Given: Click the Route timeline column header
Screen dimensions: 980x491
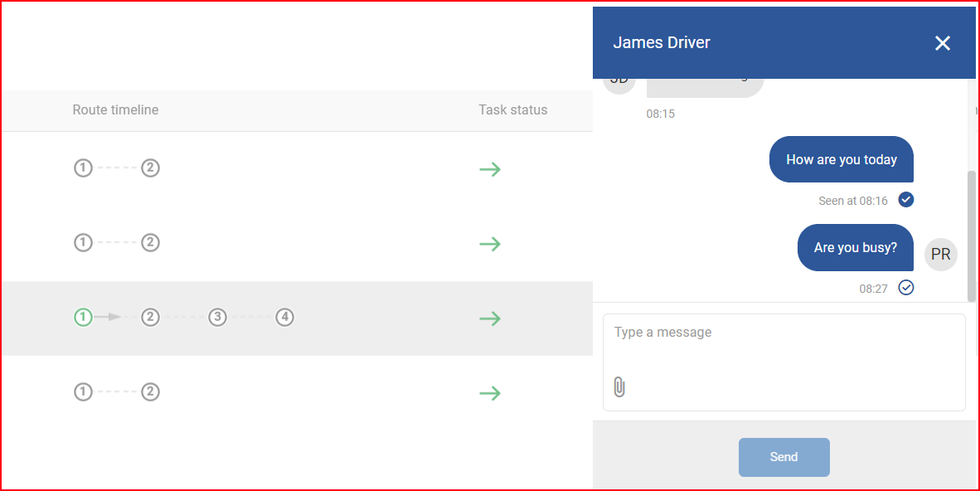Looking at the screenshot, I should click(x=115, y=110).
